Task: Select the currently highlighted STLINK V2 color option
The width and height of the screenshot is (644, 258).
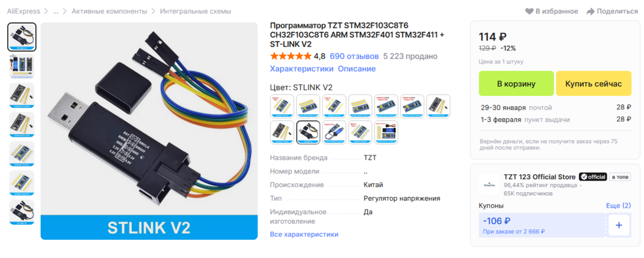Action: (308, 132)
